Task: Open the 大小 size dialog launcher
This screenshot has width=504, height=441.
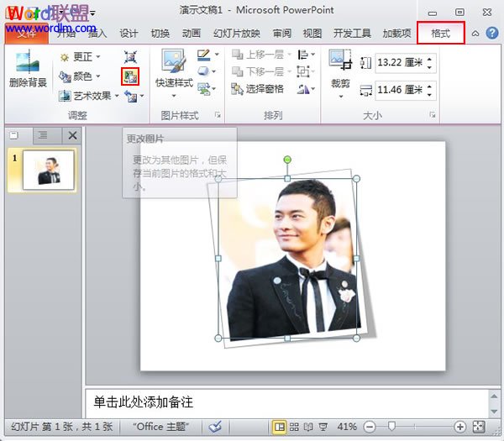Action: tap(433, 115)
